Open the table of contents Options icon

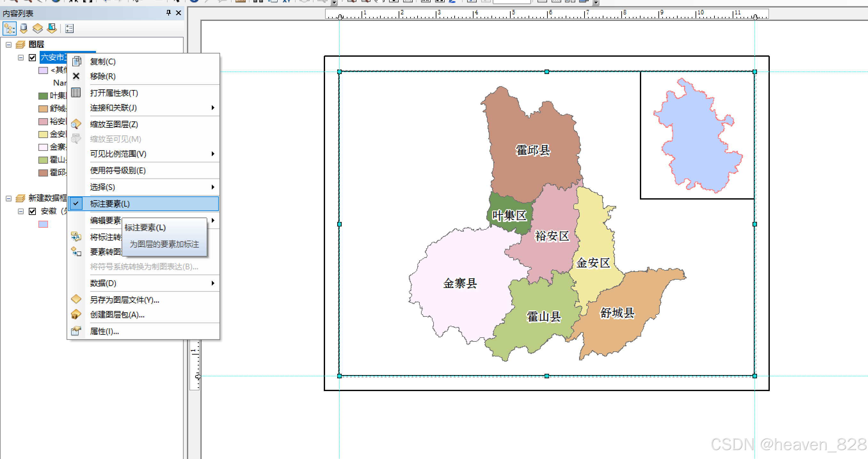(69, 29)
